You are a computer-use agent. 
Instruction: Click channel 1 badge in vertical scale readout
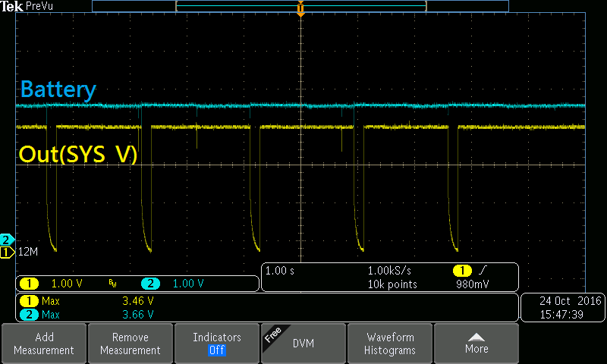(29, 284)
